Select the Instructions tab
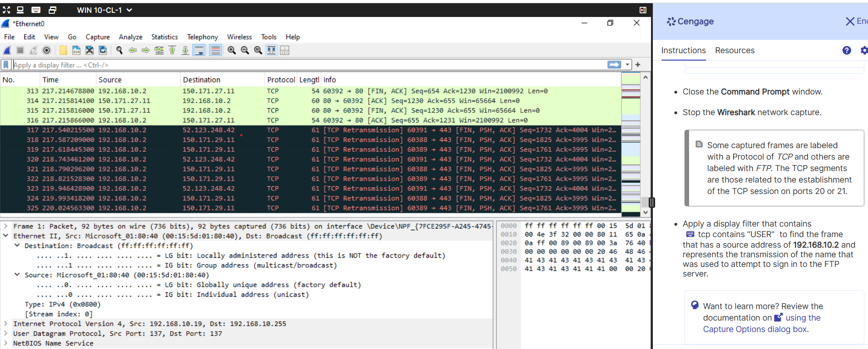Viewport: 868px width, 349px height. pos(684,50)
